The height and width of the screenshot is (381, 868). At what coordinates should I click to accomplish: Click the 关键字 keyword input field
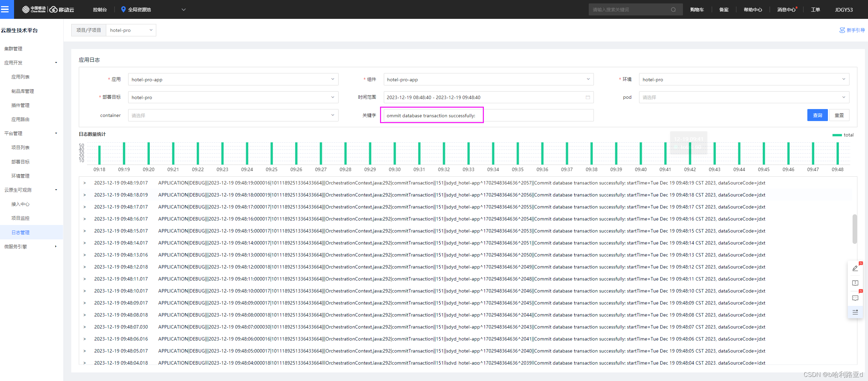point(488,116)
